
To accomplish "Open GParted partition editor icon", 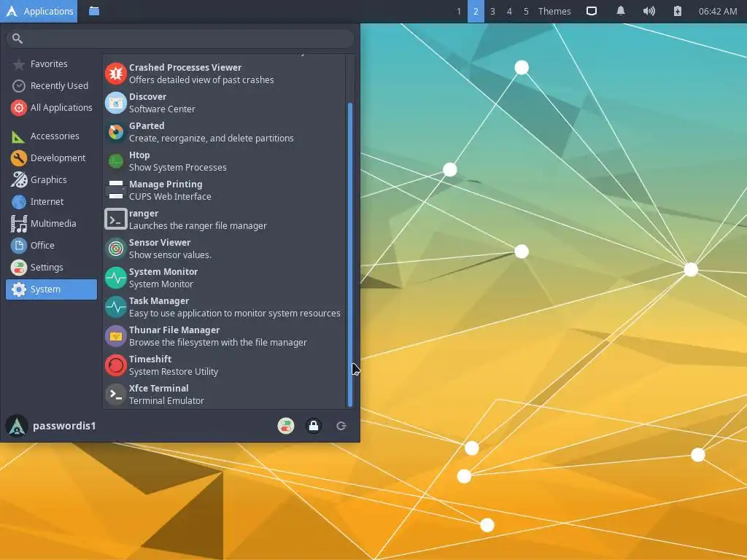I will point(115,132).
